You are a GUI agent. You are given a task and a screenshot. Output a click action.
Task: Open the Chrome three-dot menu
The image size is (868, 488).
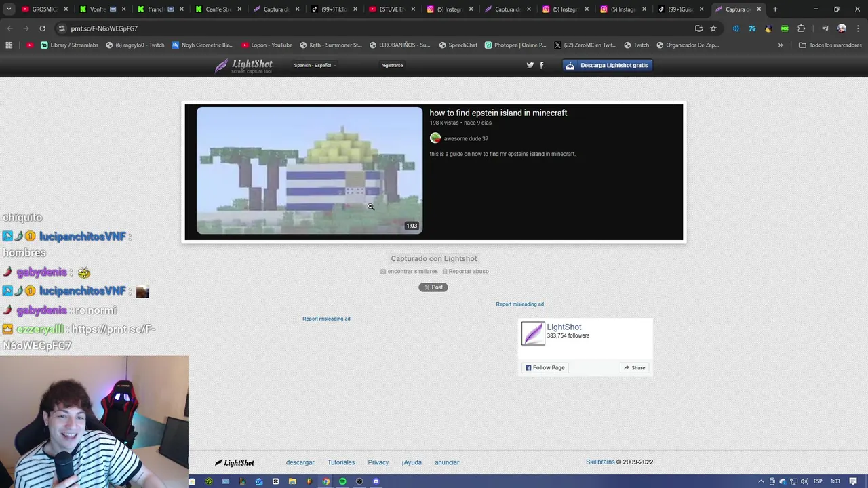(857, 28)
